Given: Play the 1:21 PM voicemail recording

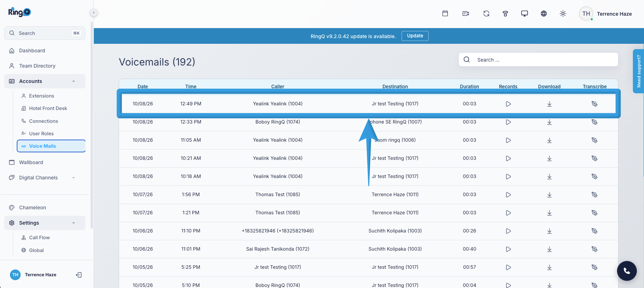Looking at the screenshot, I should pos(508,213).
